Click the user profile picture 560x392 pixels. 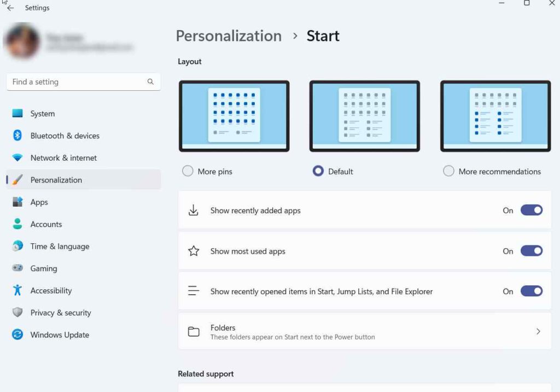(x=22, y=40)
